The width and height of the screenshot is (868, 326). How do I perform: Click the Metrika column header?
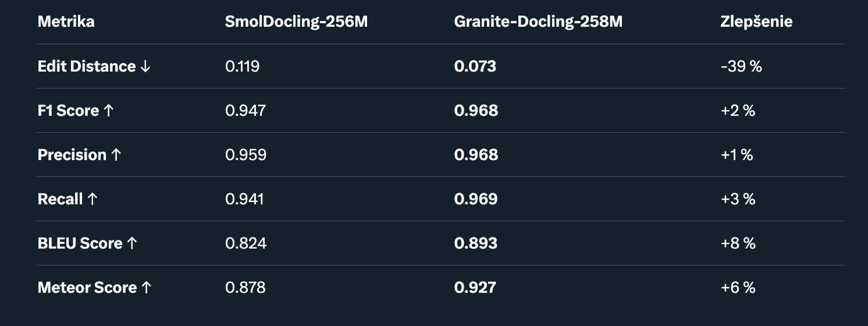click(x=66, y=22)
